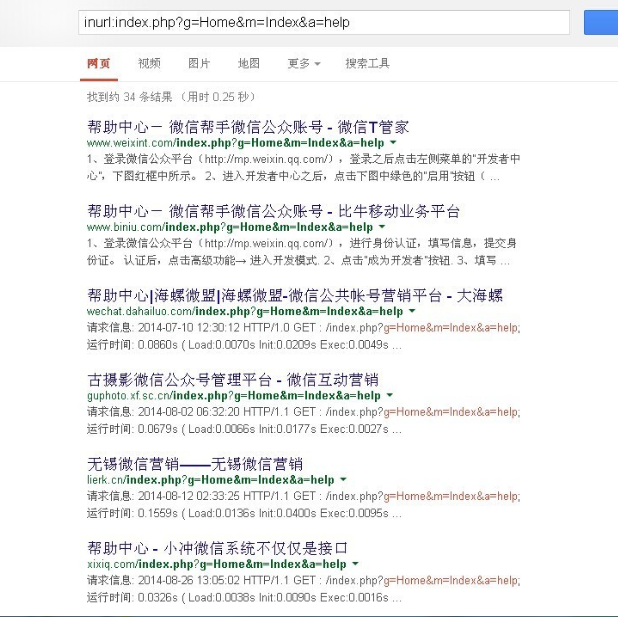Expand the arrow beside wechat.dahailuo.com URL
This screenshot has width=618, height=617.
(412, 311)
